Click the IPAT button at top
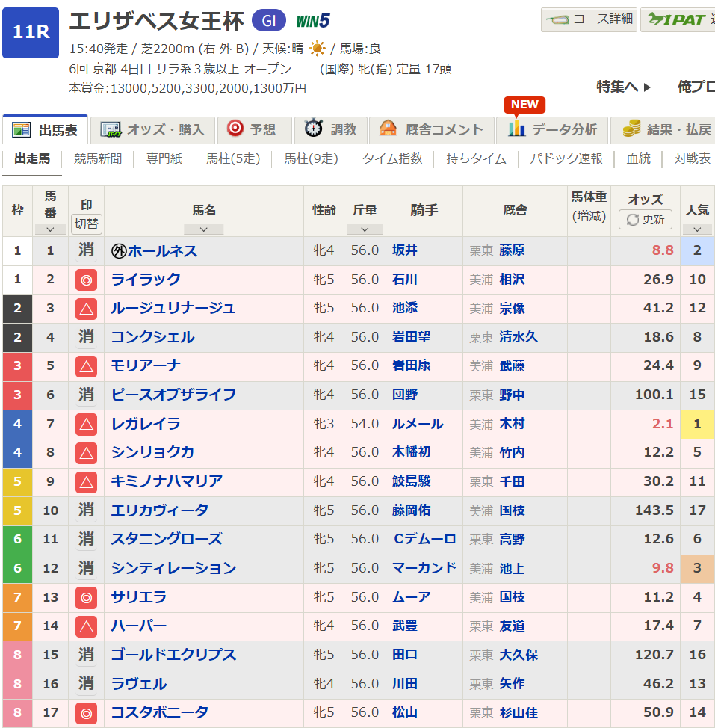The height and width of the screenshot is (728, 715). (x=678, y=20)
